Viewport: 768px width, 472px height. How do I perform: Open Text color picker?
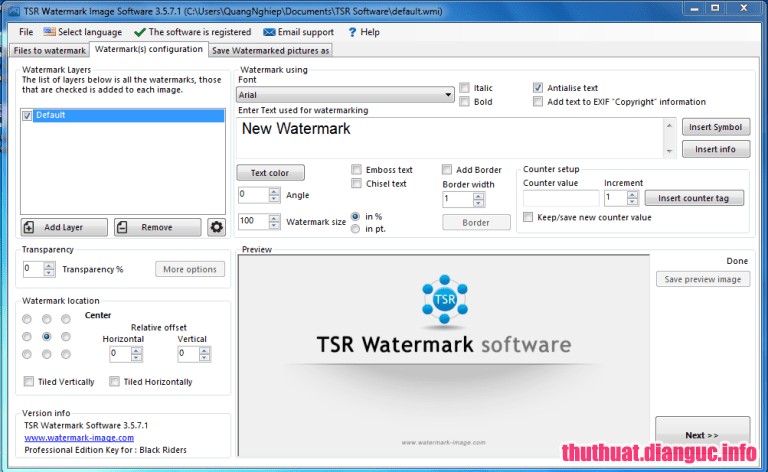tap(270, 173)
